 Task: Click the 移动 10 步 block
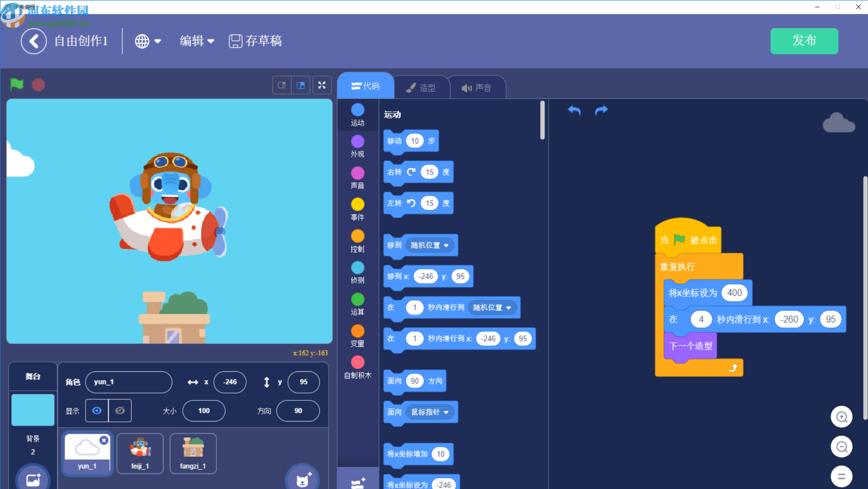click(411, 141)
